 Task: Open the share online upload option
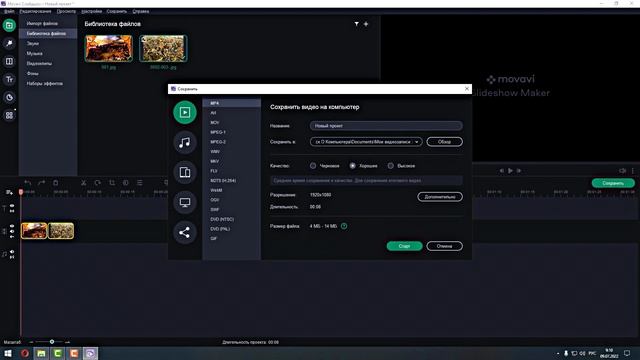[x=185, y=232]
